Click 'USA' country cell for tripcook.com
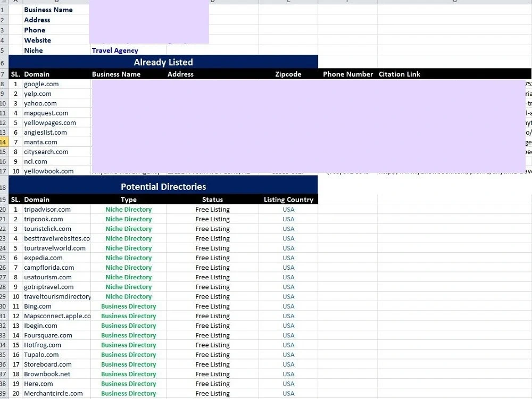 click(x=288, y=219)
